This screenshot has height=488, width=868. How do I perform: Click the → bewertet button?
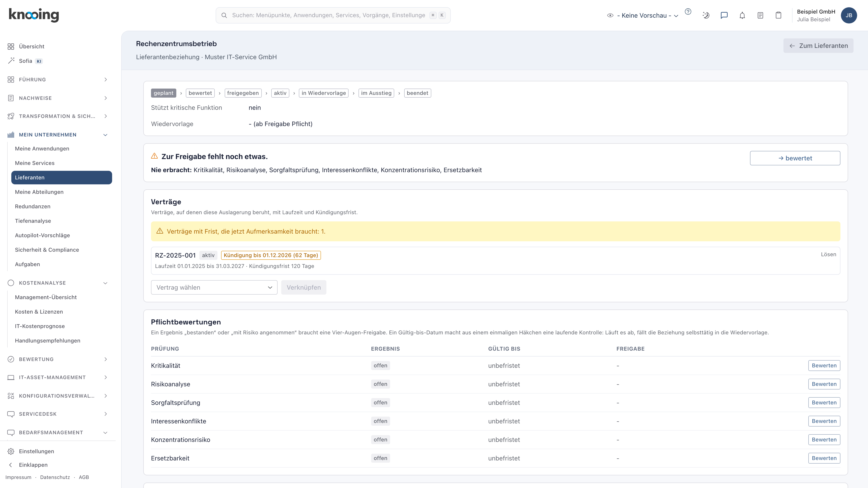click(795, 158)
